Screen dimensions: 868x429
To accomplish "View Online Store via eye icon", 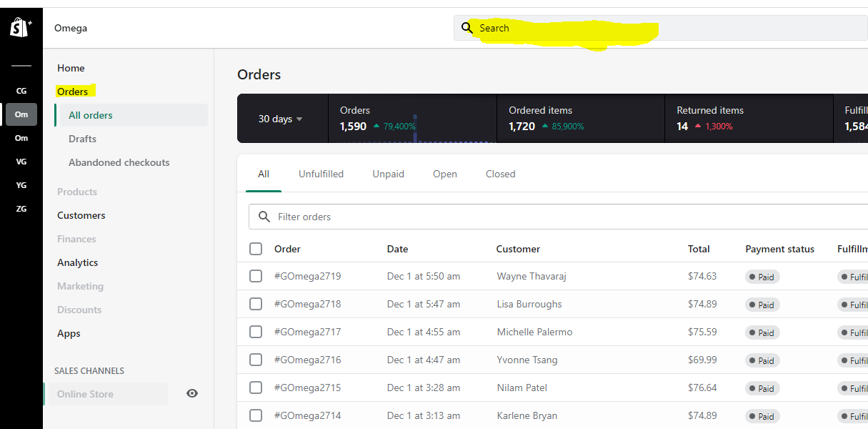I will (192, 393).
